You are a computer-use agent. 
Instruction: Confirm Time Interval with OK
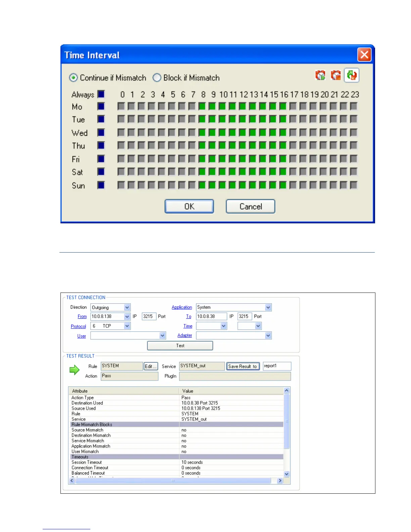tap(189, 206)
